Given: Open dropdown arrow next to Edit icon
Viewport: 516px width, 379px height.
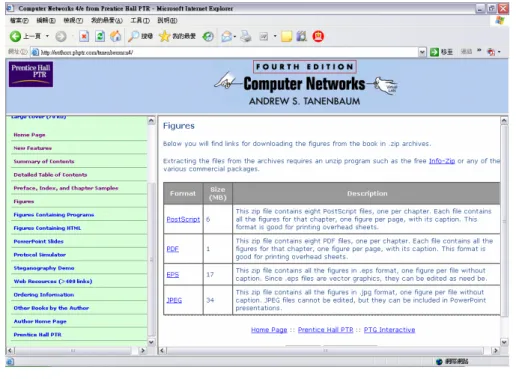Looking at the screenshot, I should 275,36.
